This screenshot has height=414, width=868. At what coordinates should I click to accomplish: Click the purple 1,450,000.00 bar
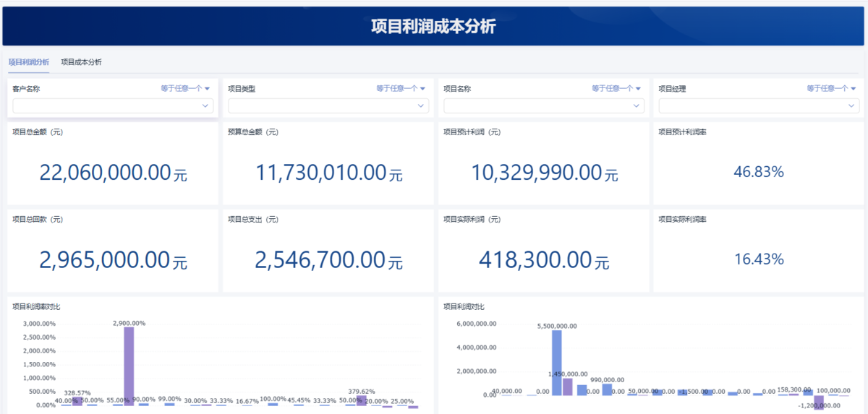(x=568, y=387)
